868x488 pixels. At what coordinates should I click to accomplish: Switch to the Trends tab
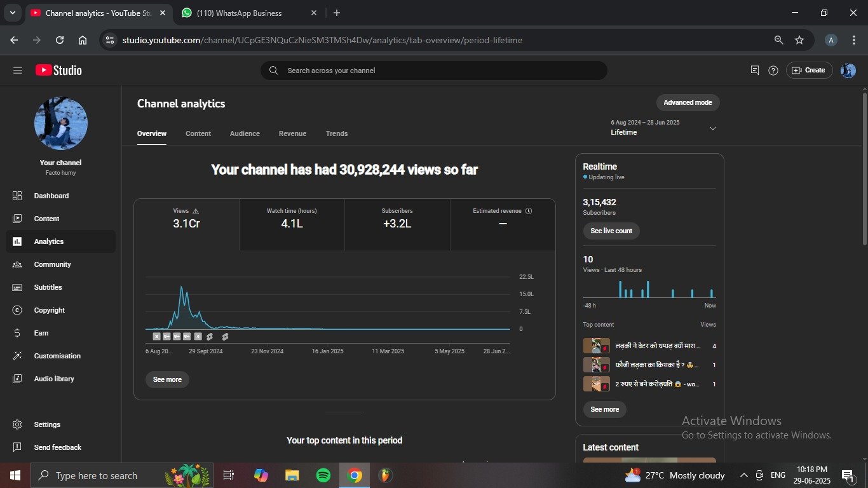(337, 133)
